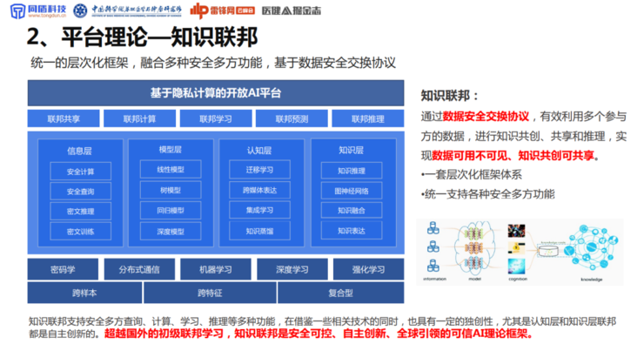The image size is (644, 344).
Task: Click the 认知层 column heading
Action: [x=259, y=151]
